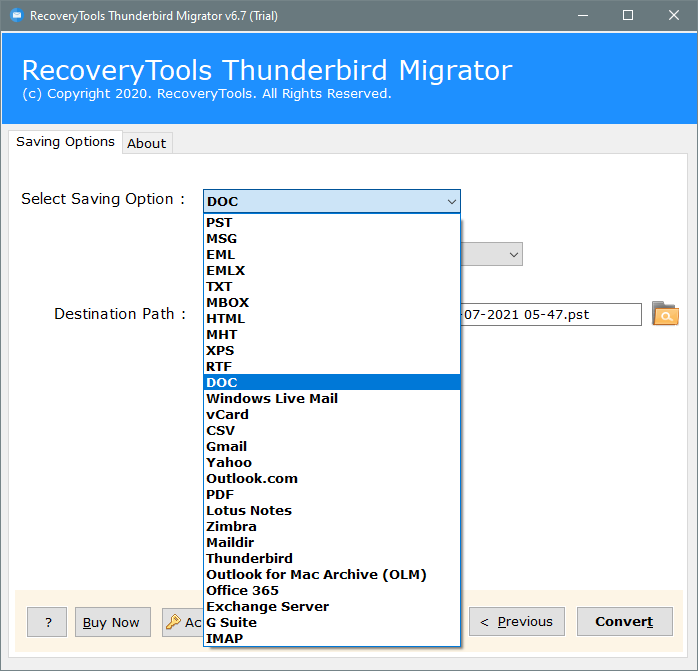Select Windows Live Mail option
The image size is (698, 671).
[332, 399]
